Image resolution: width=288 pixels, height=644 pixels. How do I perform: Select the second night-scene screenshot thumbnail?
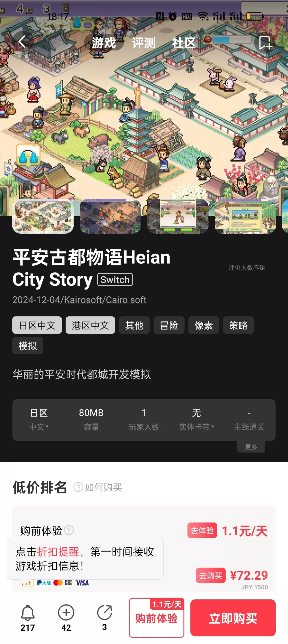[110, 217]
